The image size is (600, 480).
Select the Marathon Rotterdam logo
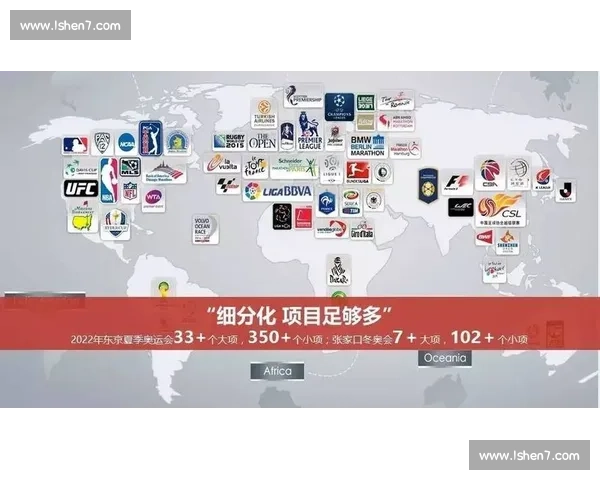coord(396,122)
